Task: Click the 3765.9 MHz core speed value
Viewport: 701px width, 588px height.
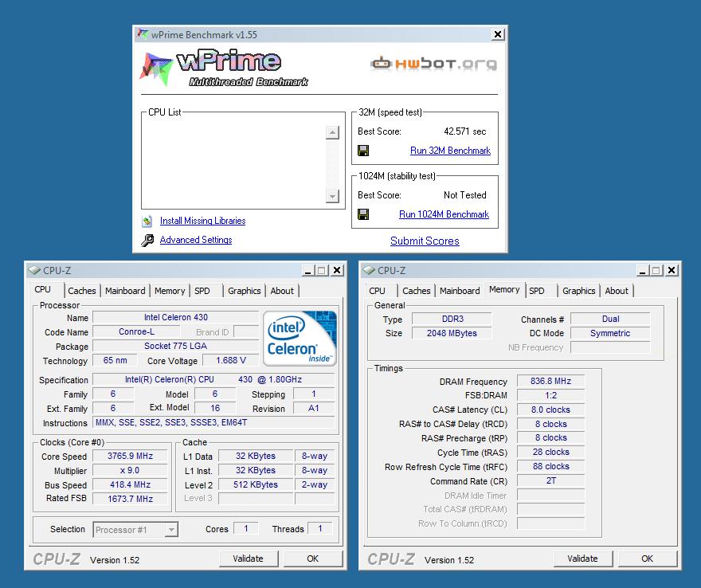Action: [x=130, y=456]
